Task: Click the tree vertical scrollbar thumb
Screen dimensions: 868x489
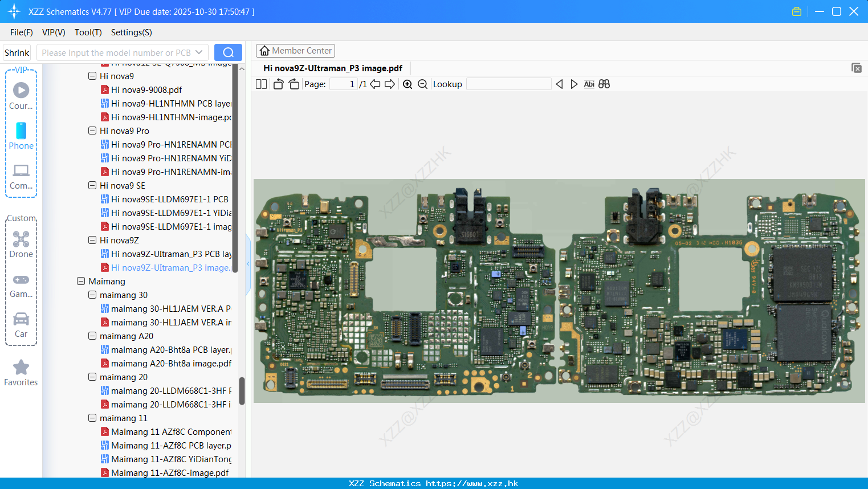Action: click(x=242, y=391)
